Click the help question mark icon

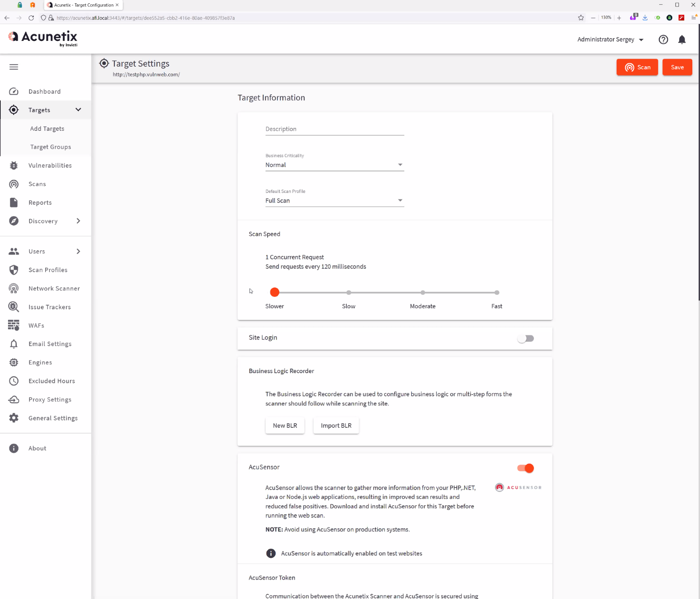pos(663,39)
